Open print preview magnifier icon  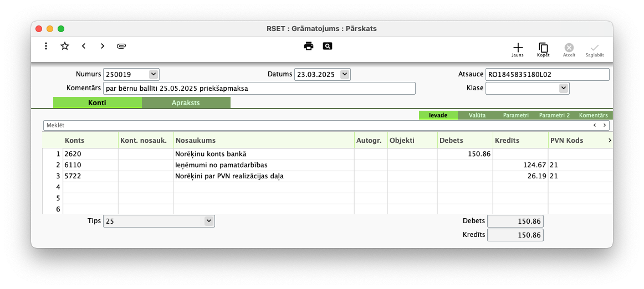coord(328,46)
